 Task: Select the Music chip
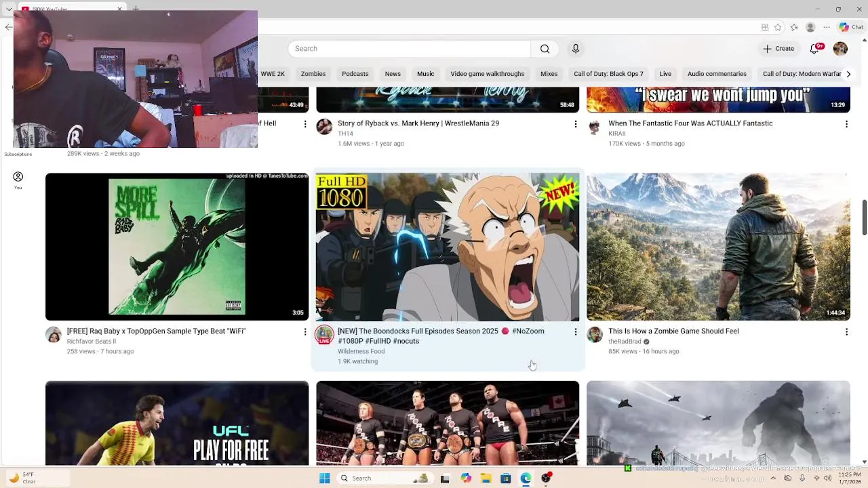click(x=426, y=74)
